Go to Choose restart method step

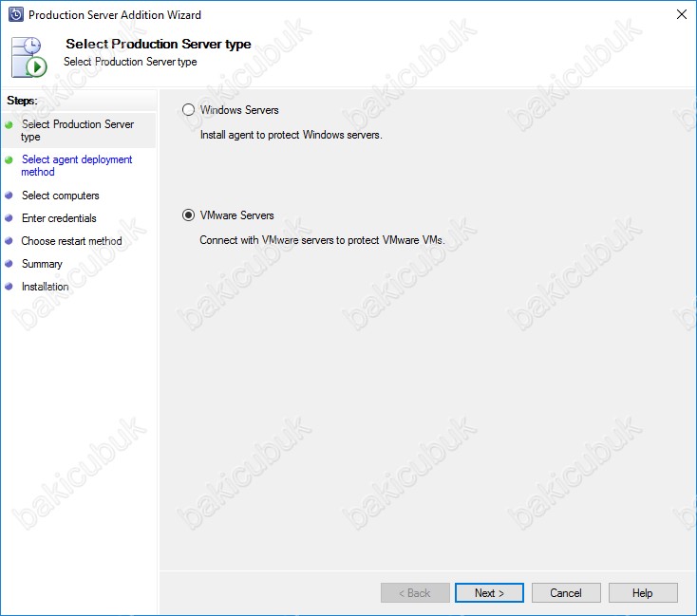[x=71, y=241]
